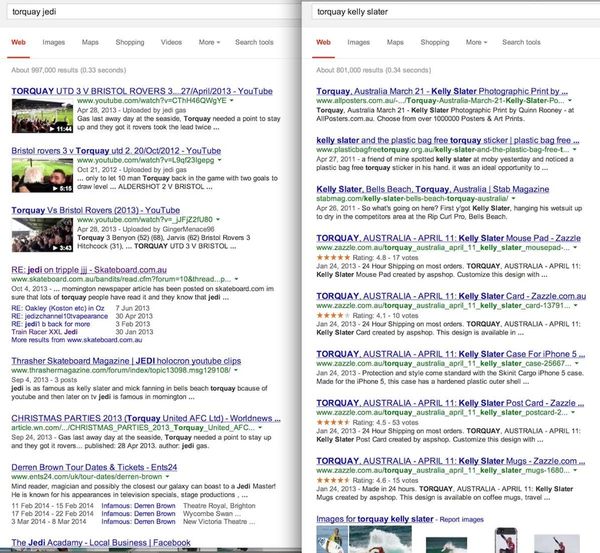
Task: Select Web tab in right kelly slater window
Action: point(323,42)
